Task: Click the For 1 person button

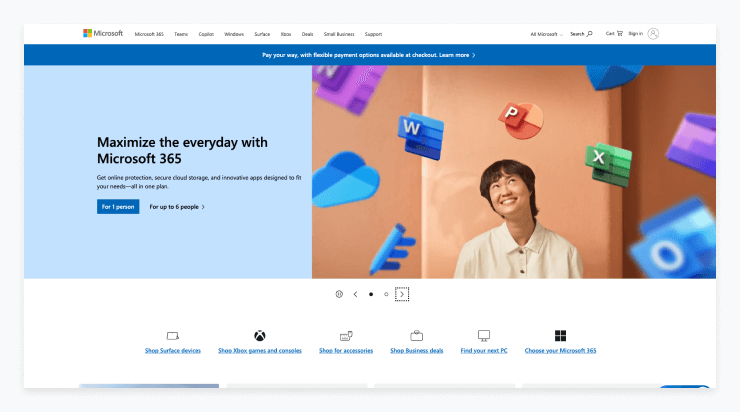Action: point(118,207)
